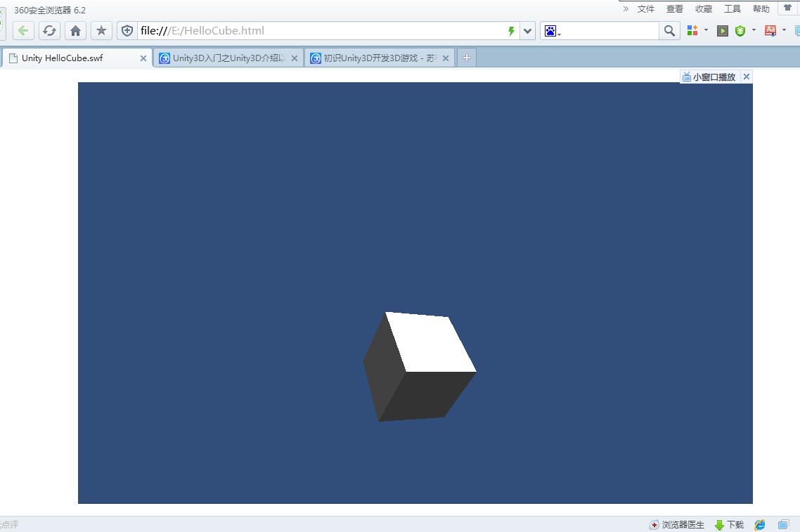Open a new tab with plus button

pos(466,58)
